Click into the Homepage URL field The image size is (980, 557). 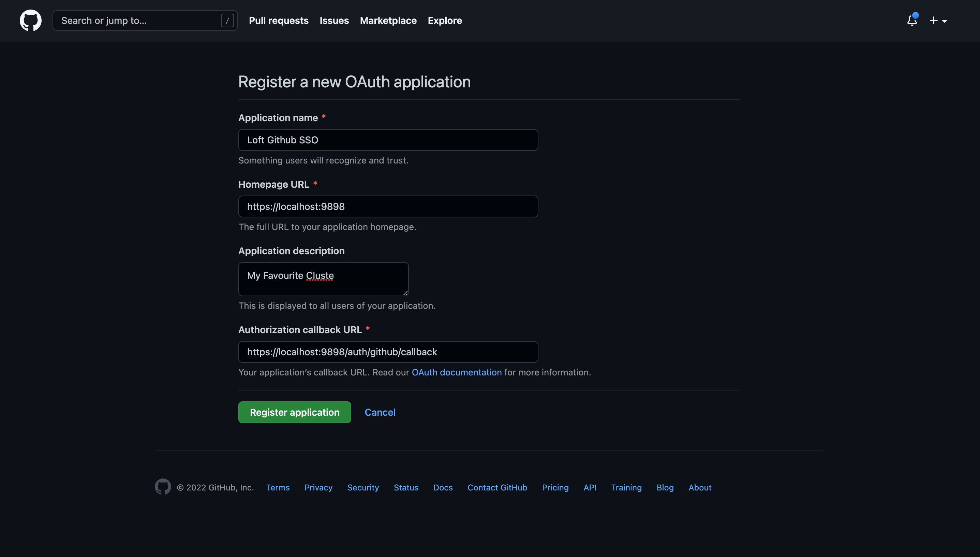(x=388, y=206)
